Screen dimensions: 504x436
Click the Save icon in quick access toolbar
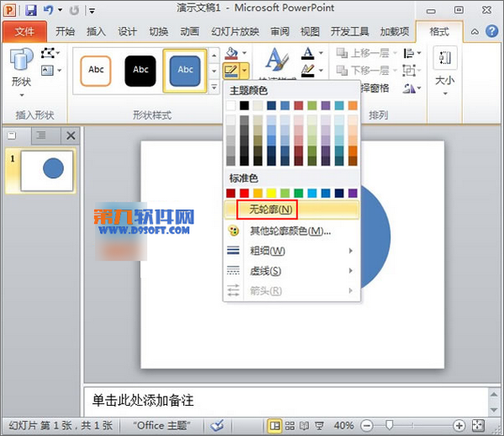(31, 9)
